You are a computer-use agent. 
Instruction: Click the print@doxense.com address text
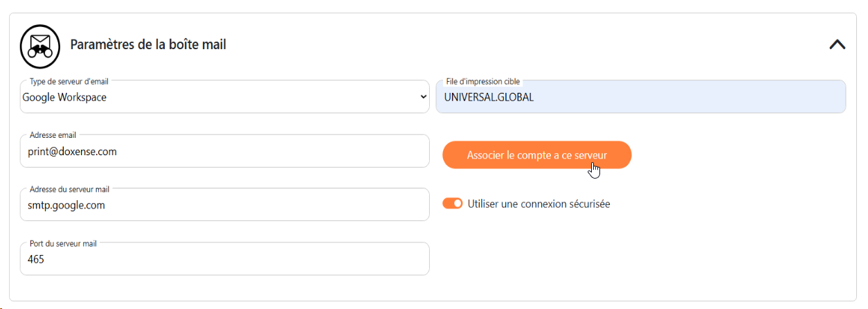point(72,152)
